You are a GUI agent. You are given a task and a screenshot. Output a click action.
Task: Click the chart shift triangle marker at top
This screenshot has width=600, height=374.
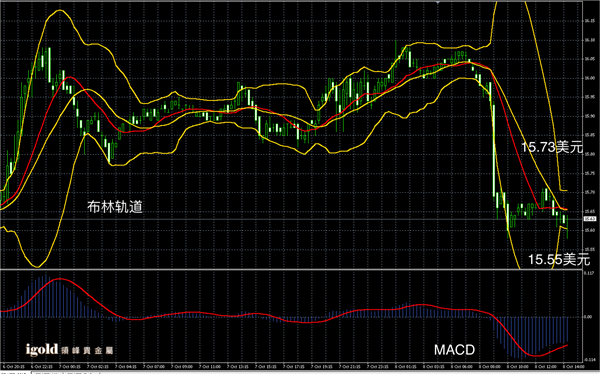click(x=437, y=2)
